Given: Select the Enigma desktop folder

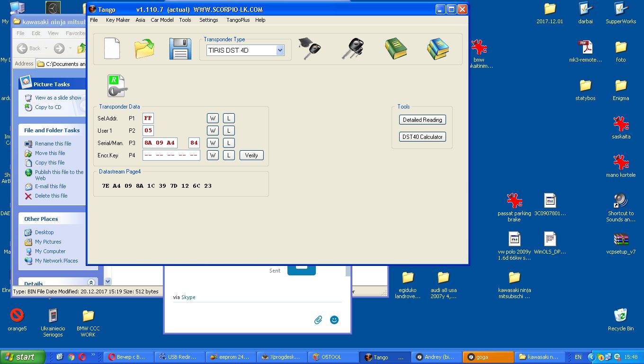Looking at the screenshot, I should point(621,90).
